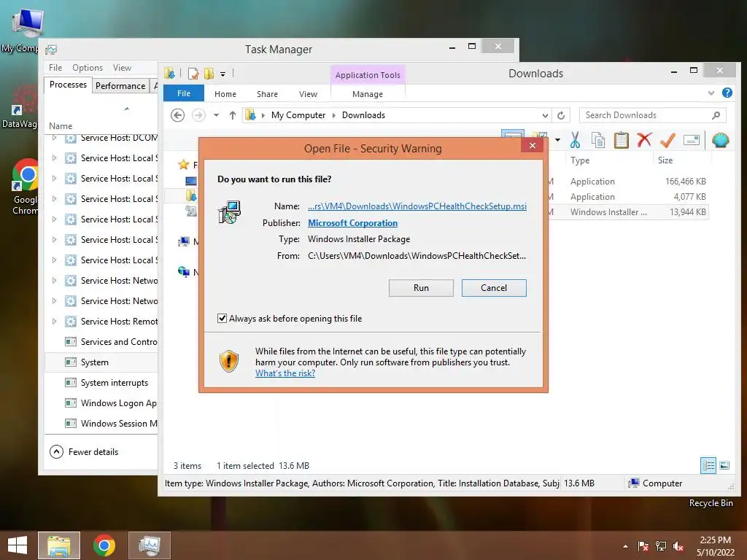Click the network tray icon
Viewport: 747px width, 560px height.
pos(661,546)
